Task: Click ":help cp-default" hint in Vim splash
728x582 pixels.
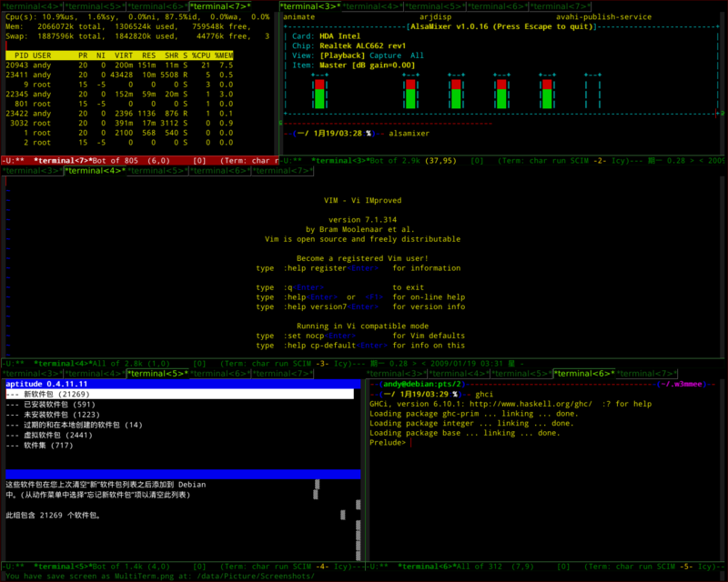Action: (319, 346)
